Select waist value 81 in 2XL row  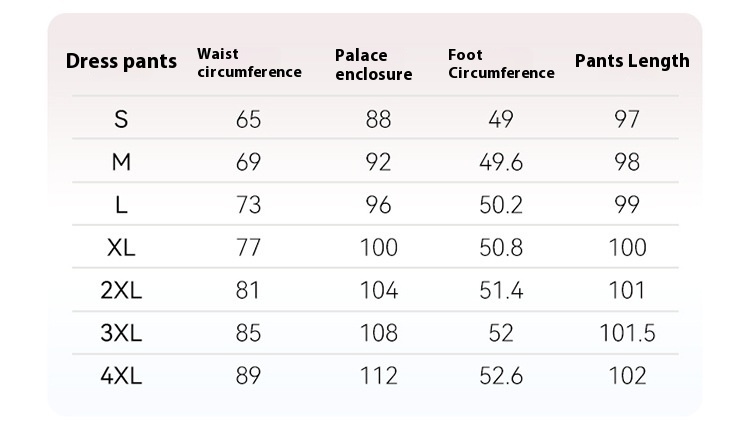tap(248, 290)
